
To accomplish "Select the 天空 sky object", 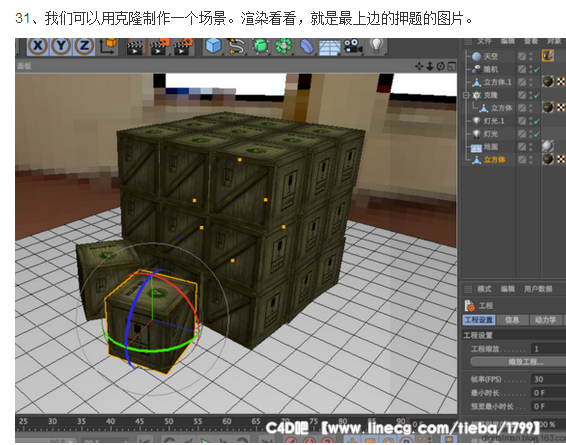I will (491, 56).
